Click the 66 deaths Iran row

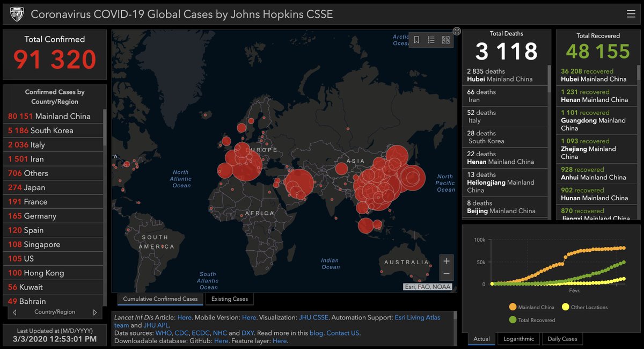(505, 96)
